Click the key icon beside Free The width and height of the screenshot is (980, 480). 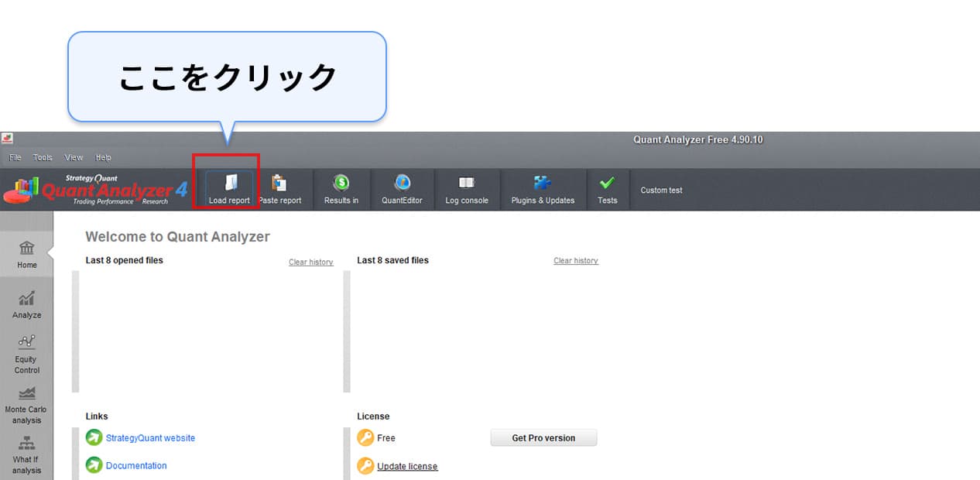click(x=365, y=437)
